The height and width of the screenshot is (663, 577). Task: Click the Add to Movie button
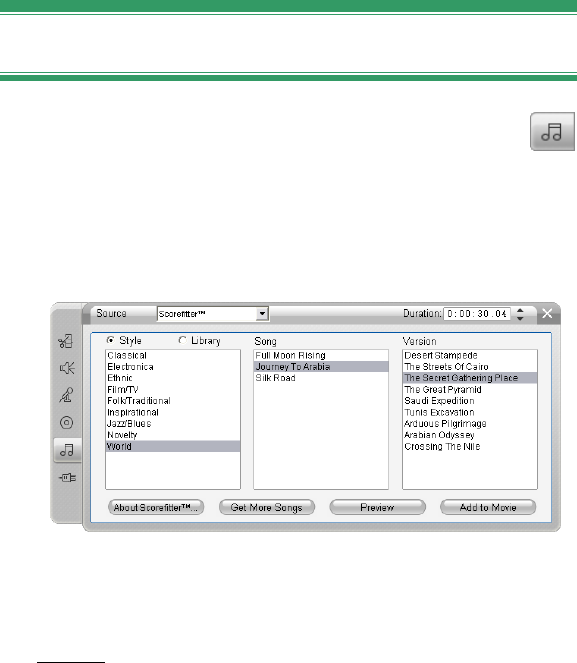(x=488, y=507)
